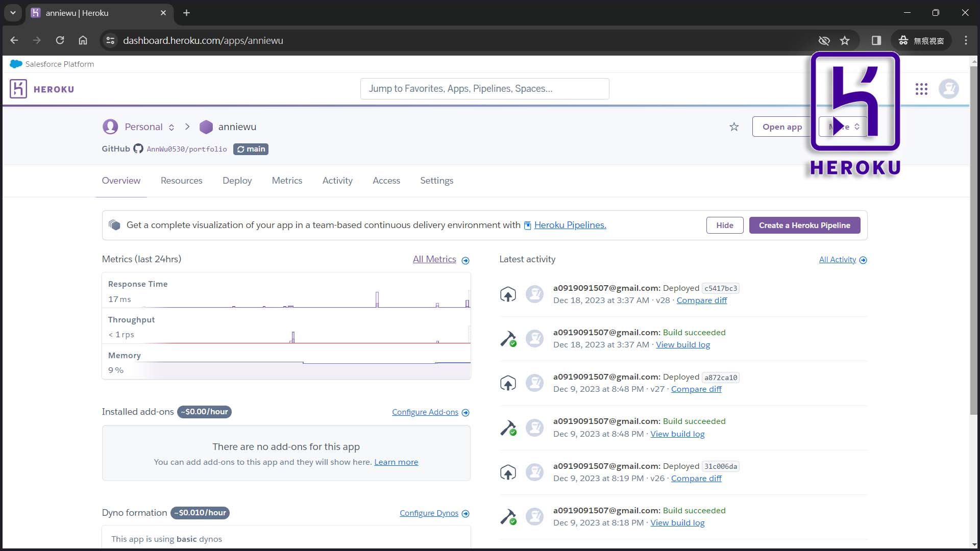Open the Heroku Pipelines link
The image size is (980, 551).
pos(570,225)
